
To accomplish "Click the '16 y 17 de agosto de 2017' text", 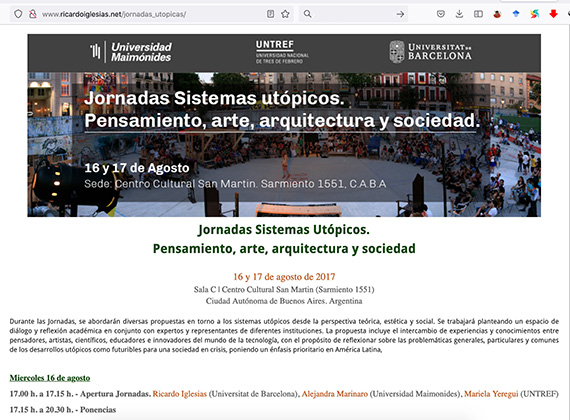I will 284,277.
